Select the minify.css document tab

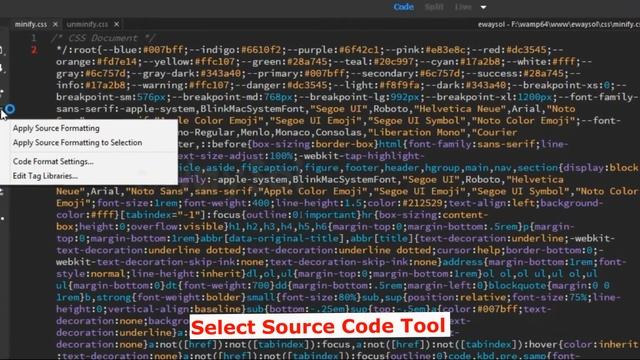point(31,24)
